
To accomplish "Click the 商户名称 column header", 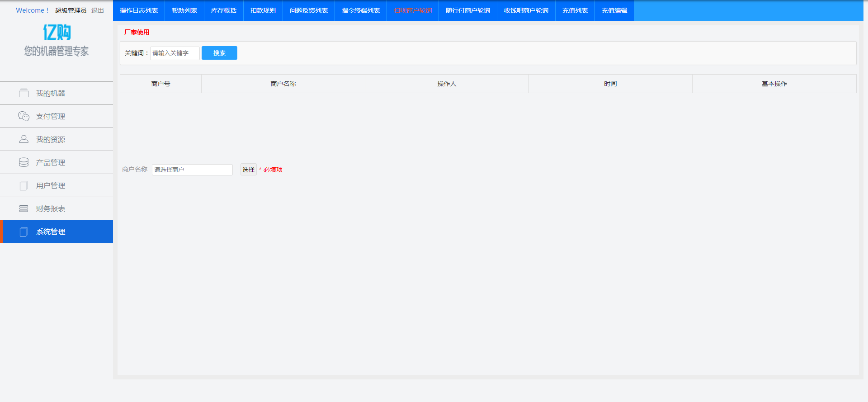I will pos(283,84).
